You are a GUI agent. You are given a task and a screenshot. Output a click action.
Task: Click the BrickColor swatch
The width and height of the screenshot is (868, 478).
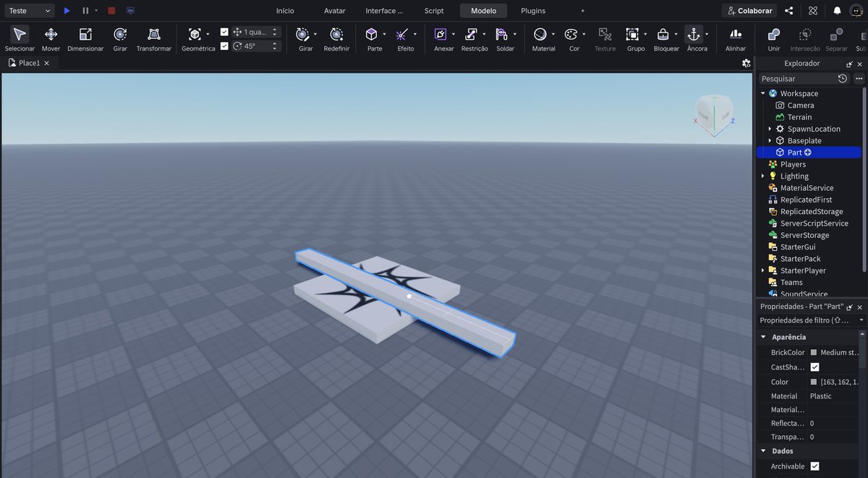[814, 353]
